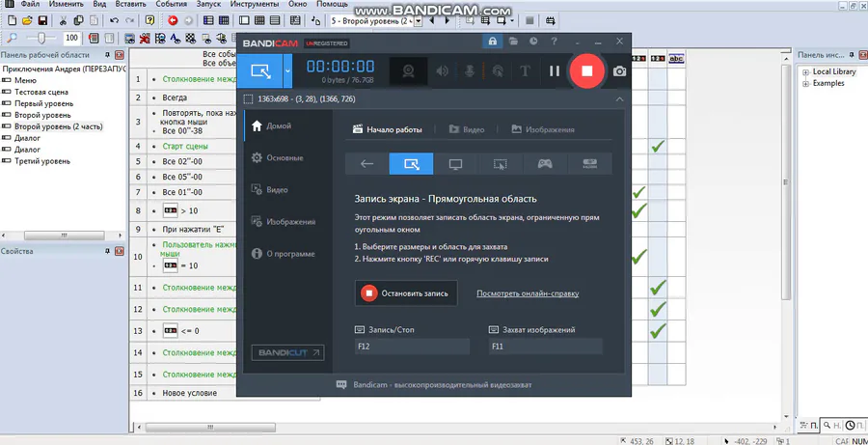Click the Copy toolbar icon
This screenshot has height=445, width=868.
pyautogui.click(x=79, y=20)
